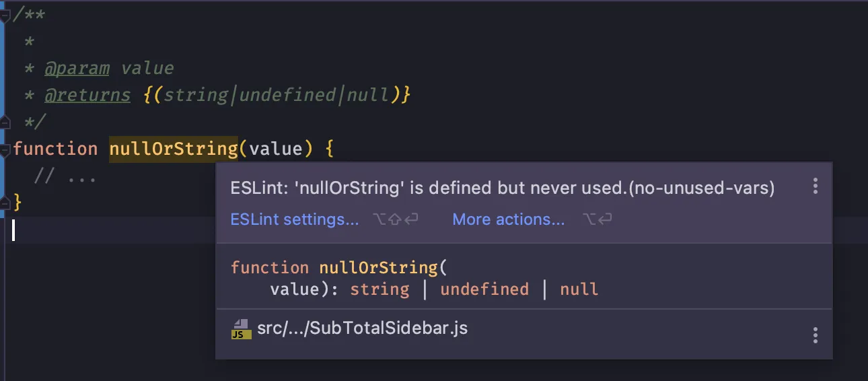Click the value parameter in the function declaration
The image size is (868, 381).
276,148
